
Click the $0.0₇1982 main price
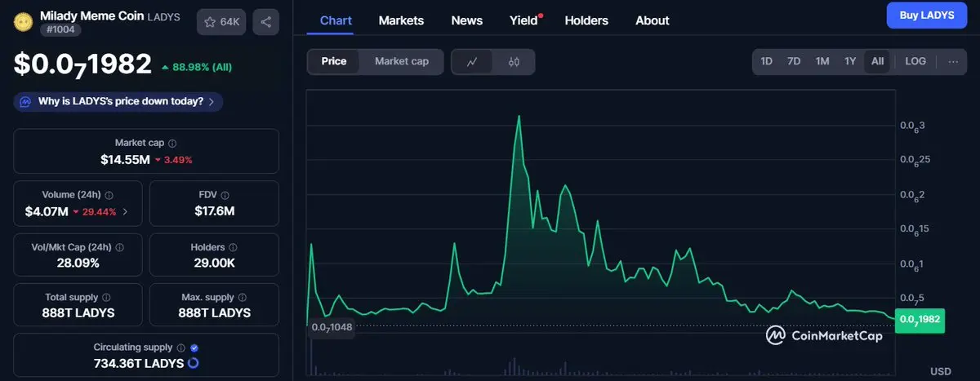click(82, 64)
